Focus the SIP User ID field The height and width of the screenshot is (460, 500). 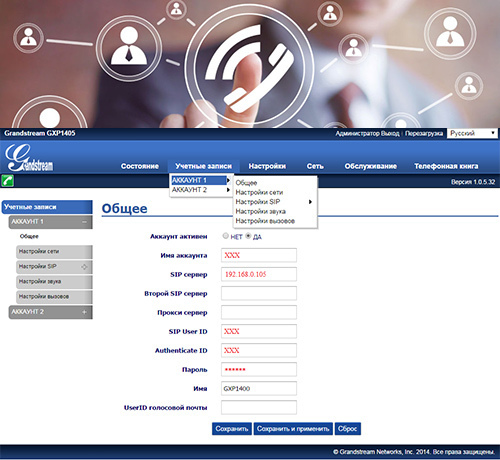tap(259, 331)
